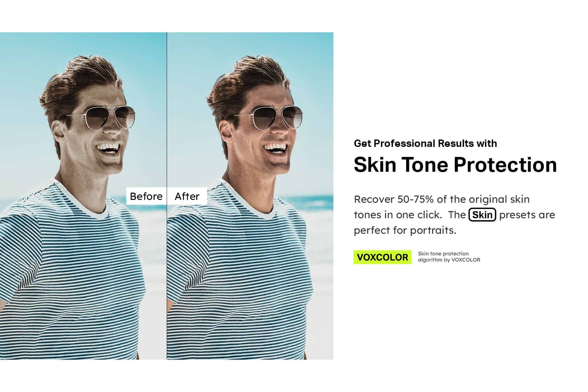This screenshot has width=588, height=392.
Task: Click the Recover 50-75% description text
Action: point(454,215)
